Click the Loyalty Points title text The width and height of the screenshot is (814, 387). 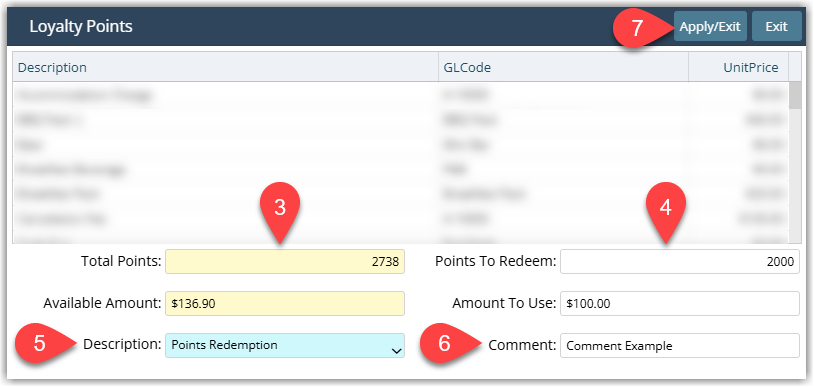click(81, 26)
